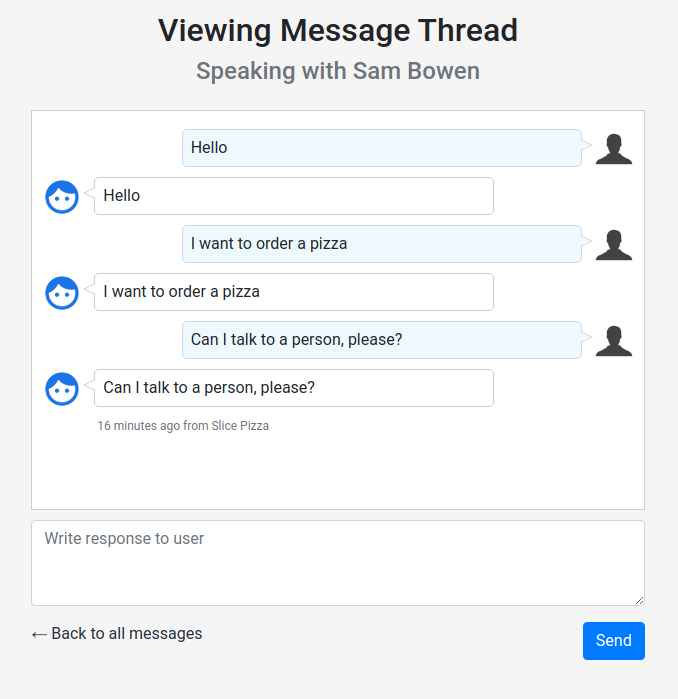
Task: Go back to all messages
Action: 117,634
